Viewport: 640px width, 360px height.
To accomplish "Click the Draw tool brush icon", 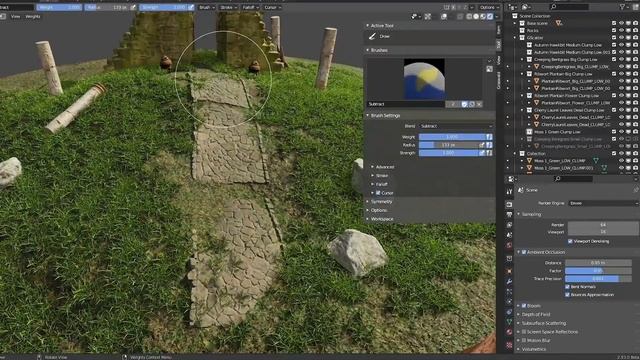I will pos(372,36).
